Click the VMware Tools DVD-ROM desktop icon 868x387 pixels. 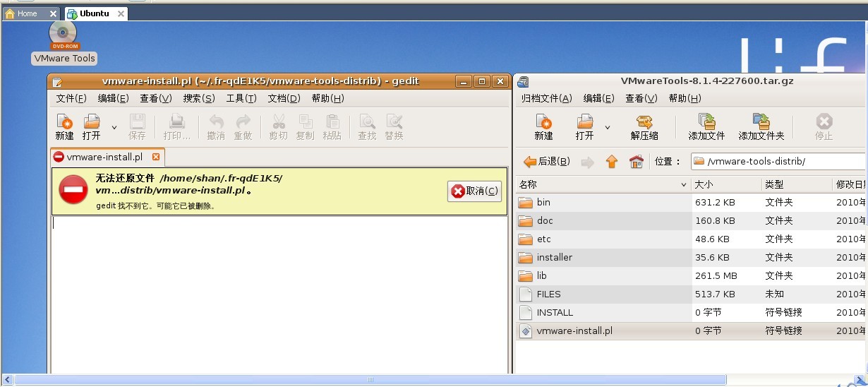pos(64,42)
